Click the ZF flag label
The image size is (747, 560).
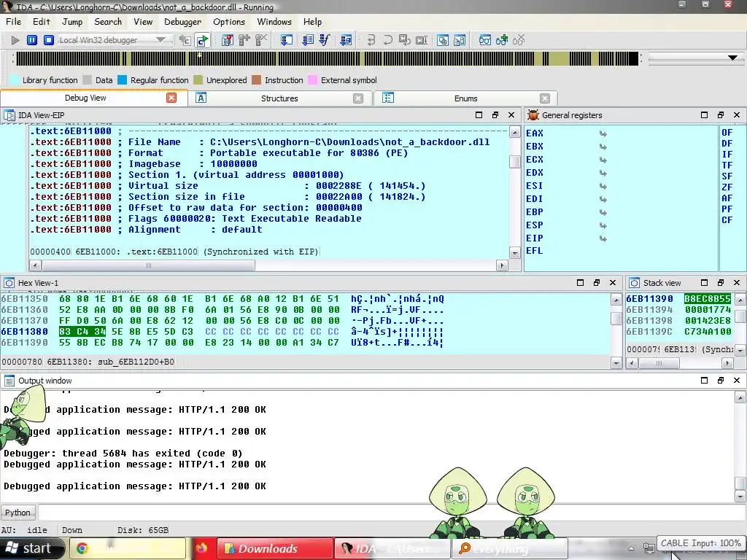click(x=727, y=187)
